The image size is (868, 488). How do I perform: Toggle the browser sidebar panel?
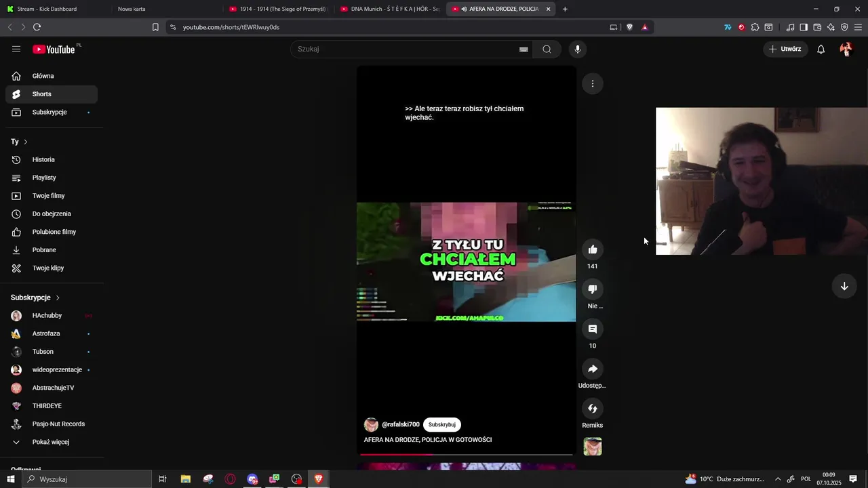click(x=804, y=27)
